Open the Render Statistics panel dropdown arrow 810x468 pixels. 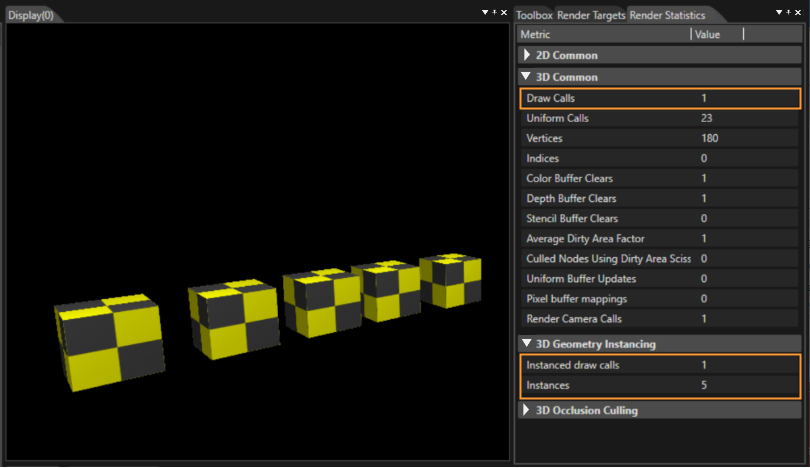coord(779,12)
